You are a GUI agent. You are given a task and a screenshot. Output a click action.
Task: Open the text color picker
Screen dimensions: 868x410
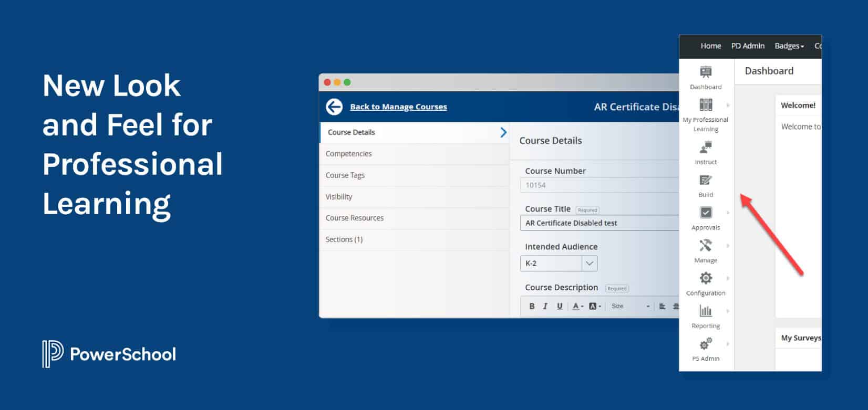(577, 306)
